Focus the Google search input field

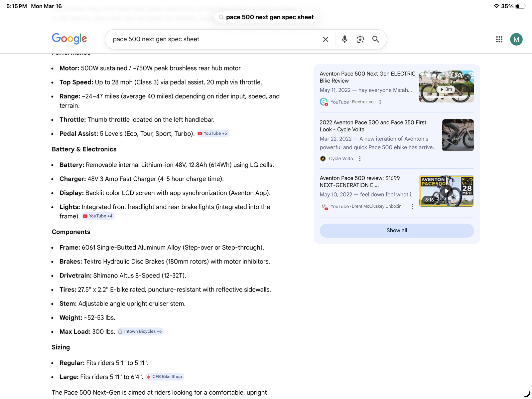tap(213, 39)
